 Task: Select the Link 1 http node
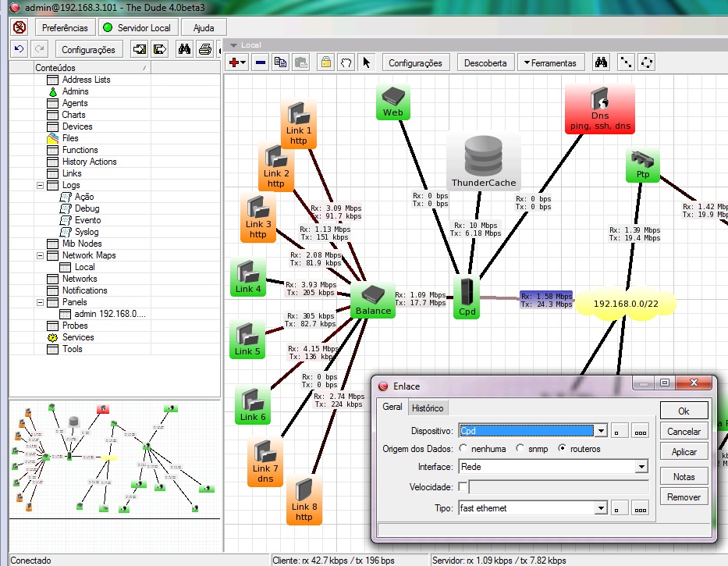click(299, 125)
